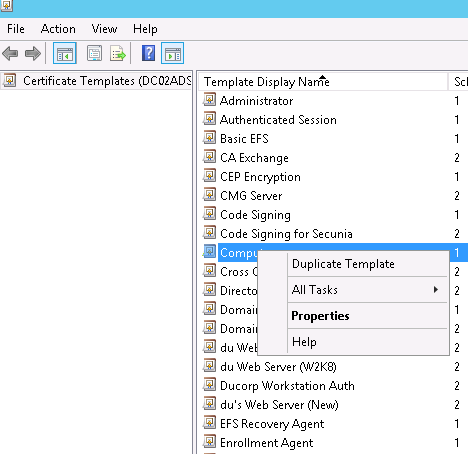
Task: Click icon beside Code Signing for Secunia
Action: 209,232
